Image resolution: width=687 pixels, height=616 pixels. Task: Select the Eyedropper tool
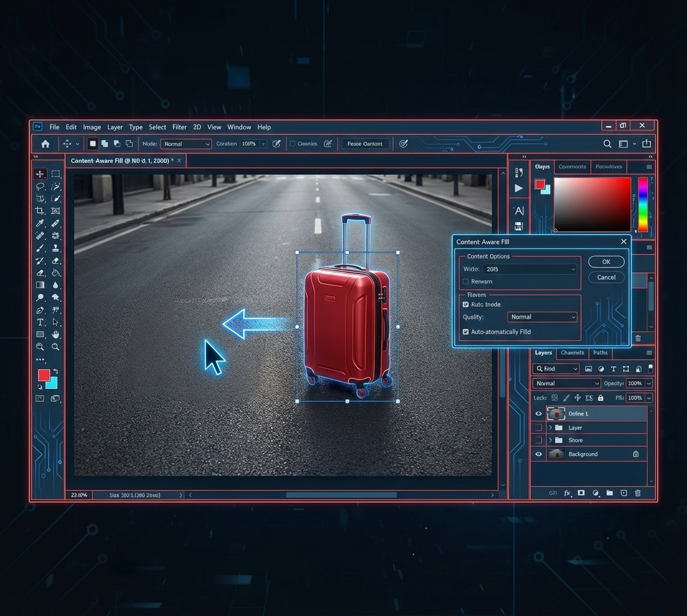pyautogui.click(x=40, y=223)
